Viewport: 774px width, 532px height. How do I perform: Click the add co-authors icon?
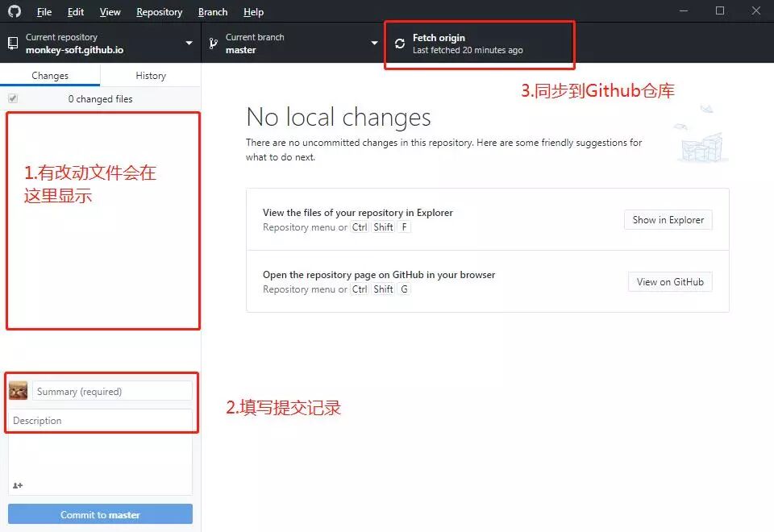click(18, 485)
